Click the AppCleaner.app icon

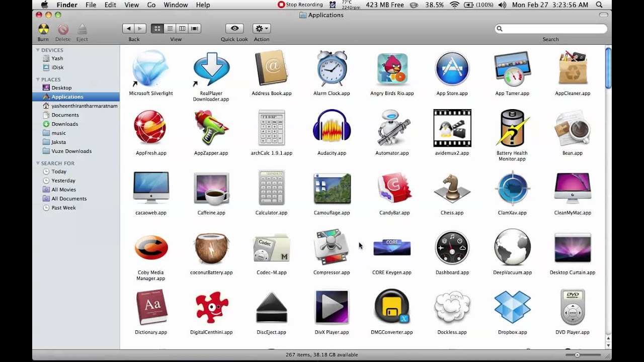coord(573,68)
